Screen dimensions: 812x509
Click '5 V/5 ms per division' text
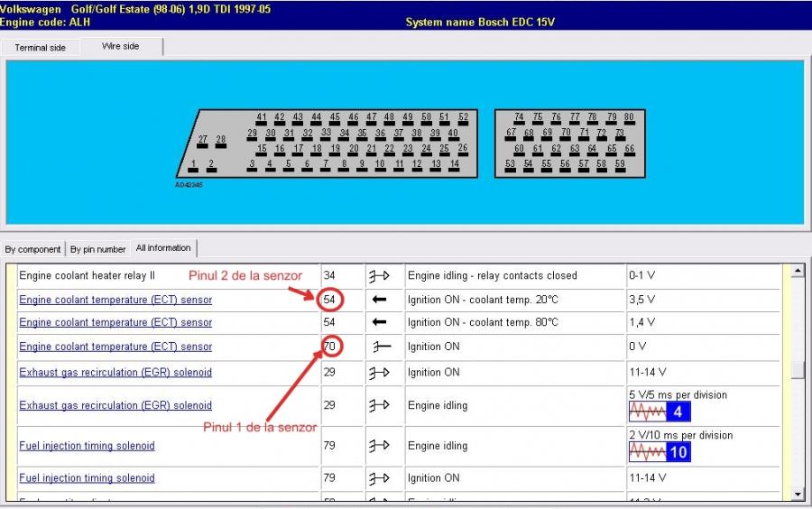click(678, 395)
